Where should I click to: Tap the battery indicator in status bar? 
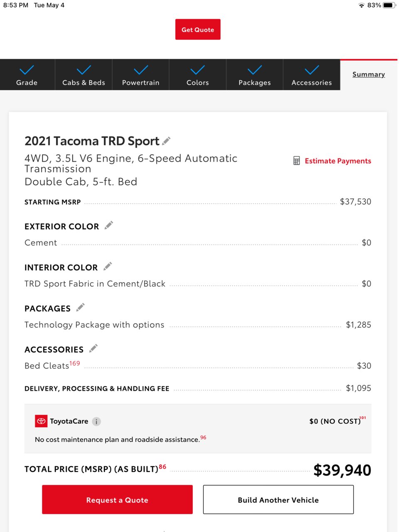(x=389, y=5)
